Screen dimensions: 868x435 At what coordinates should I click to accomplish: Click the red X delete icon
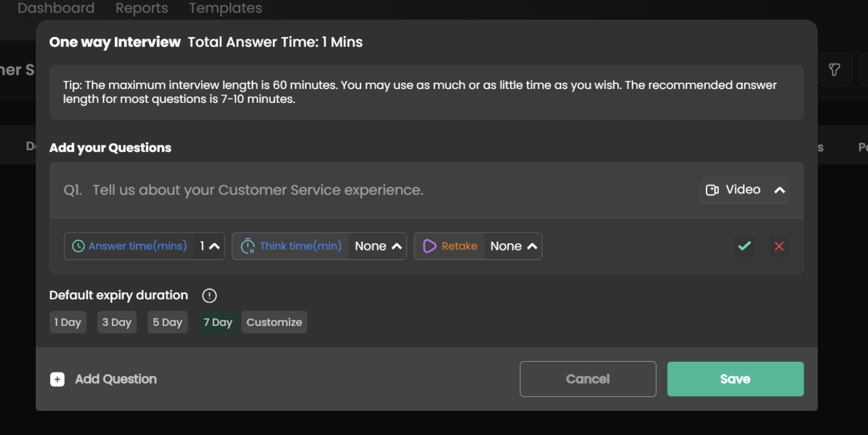[x=779, y=246]
